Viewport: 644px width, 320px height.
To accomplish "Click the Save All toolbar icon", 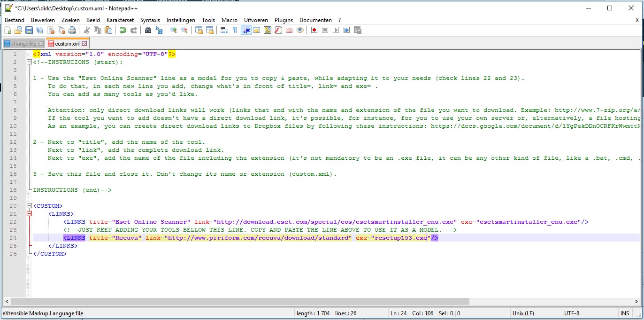I will (40, 30).
